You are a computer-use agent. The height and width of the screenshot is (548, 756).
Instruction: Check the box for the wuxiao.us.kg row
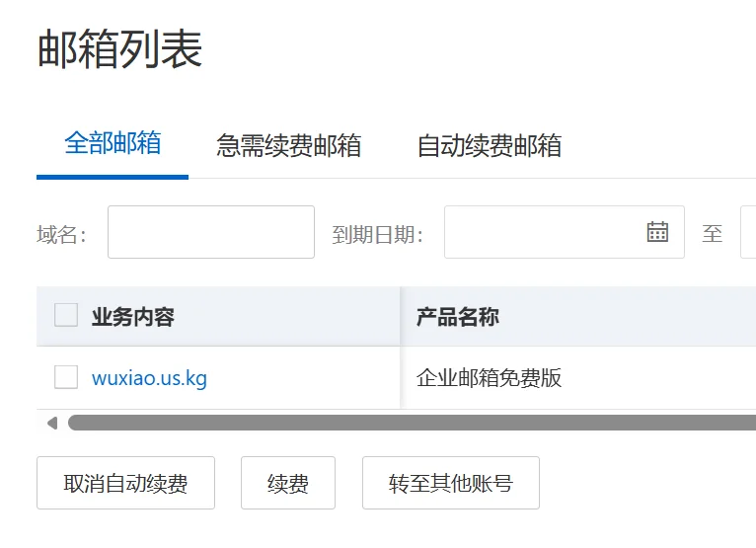66,377
